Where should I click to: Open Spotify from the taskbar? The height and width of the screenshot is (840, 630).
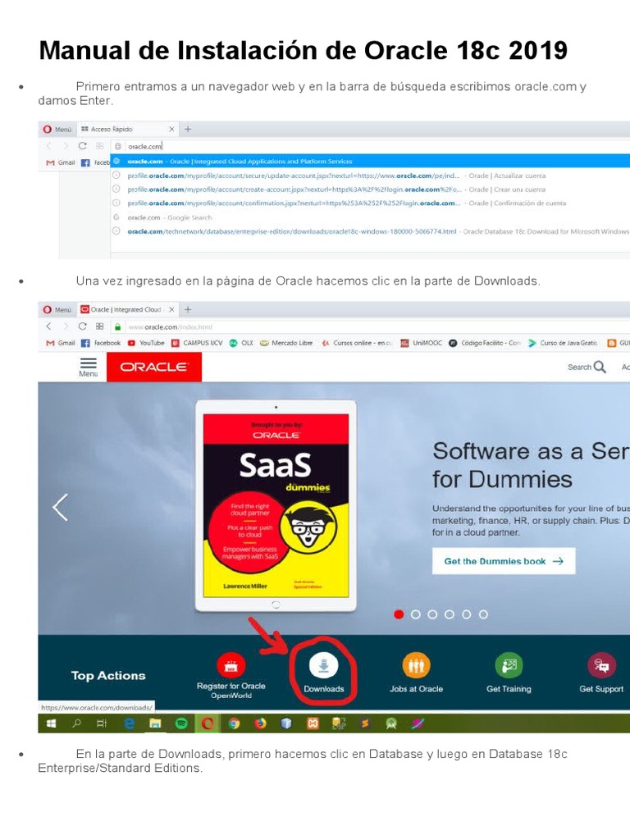[x=181, y=724]
